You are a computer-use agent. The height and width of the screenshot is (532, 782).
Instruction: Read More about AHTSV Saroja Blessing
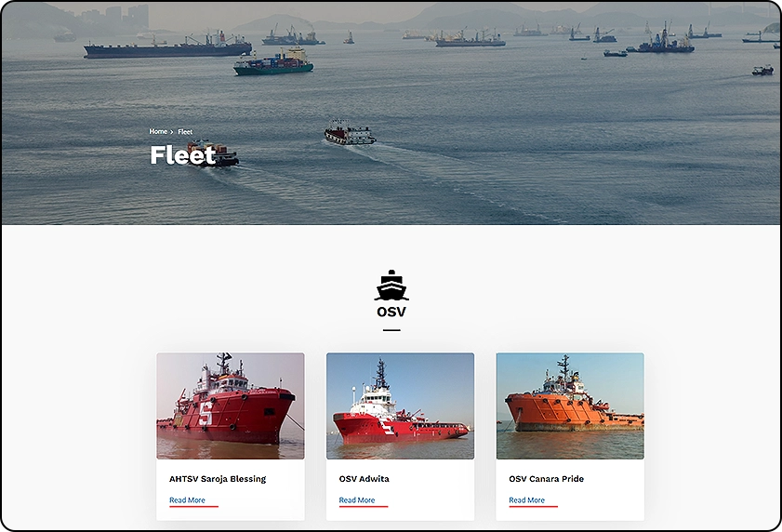pos(187,500)
